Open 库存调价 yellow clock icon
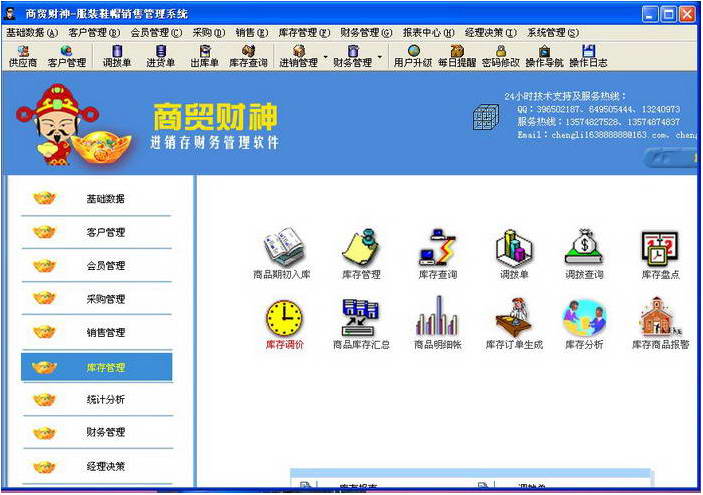Image resolution: width=703 pixels, height=495 pixels. pyautogui.click(x=284, y=318)
